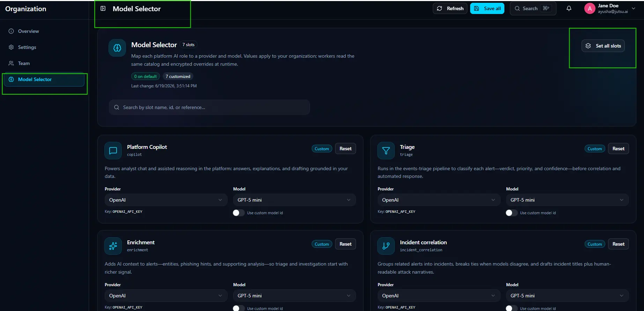
Task: Open Triage Model dropdown
Action: (x=567, y=200)
